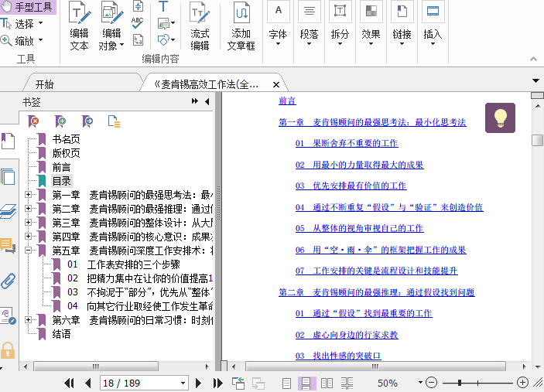Select the large T add-text tool
The width and height of the screenshot is (544, 392).
click(x=163, y=6)
